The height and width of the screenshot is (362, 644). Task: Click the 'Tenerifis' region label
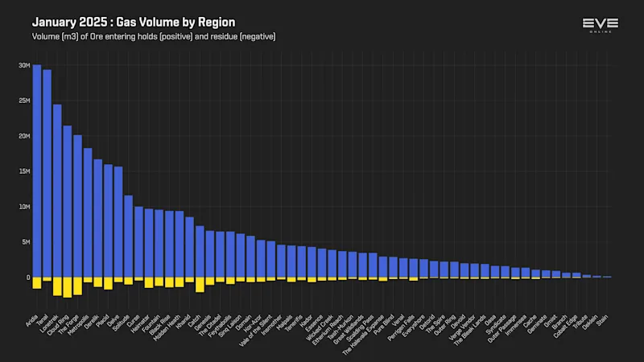pos(295,323)
